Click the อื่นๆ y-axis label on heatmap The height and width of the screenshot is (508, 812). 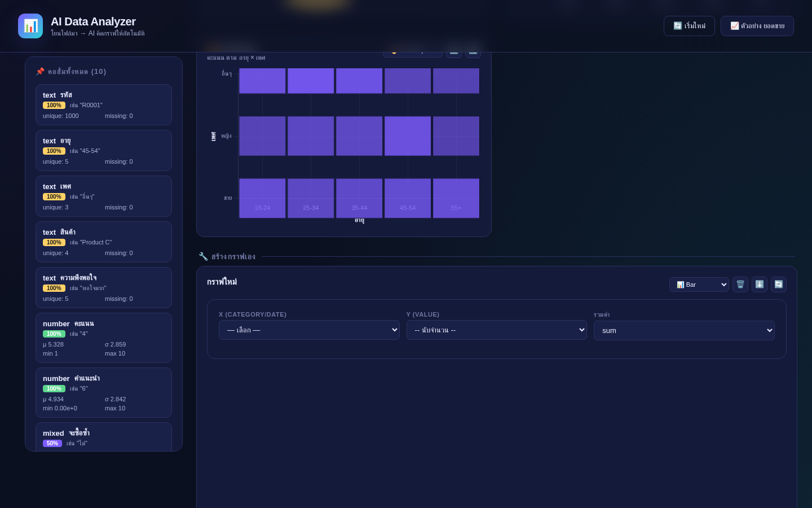(x=227, y=74)
